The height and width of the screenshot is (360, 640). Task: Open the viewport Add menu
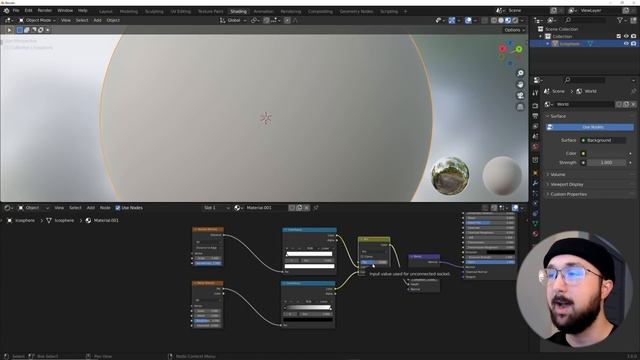(x=98, y=20)
